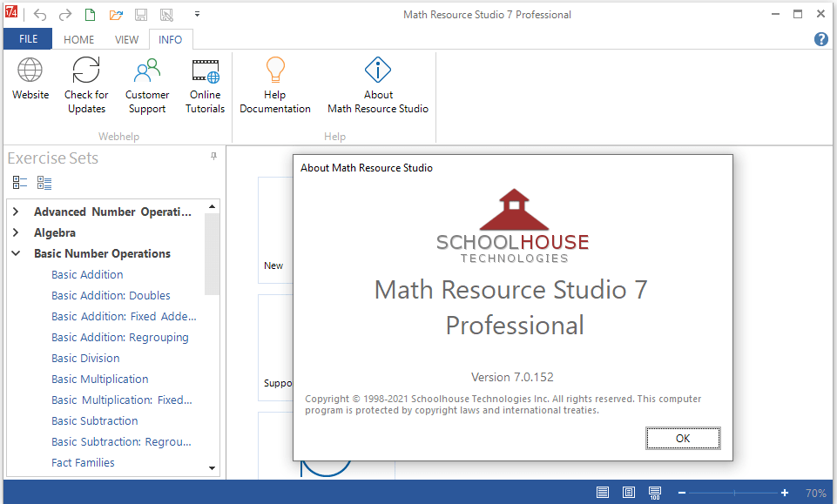
Task: Click the Algebra category label
Action: [55, 232]
